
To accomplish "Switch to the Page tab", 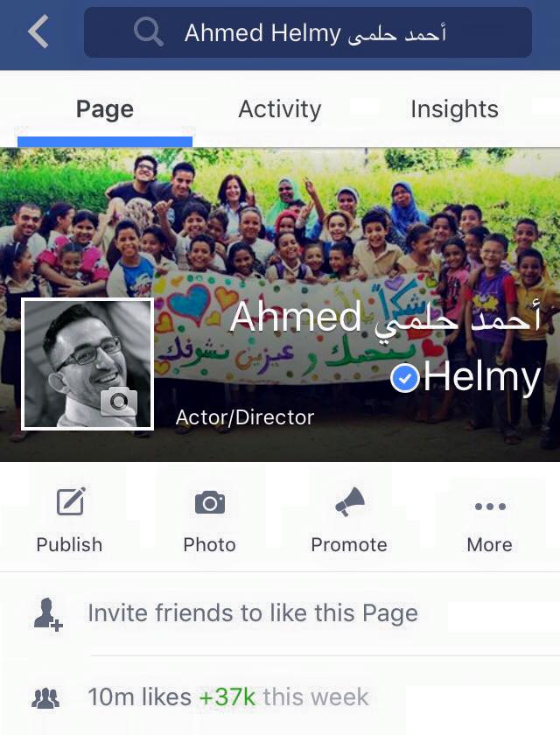I will click(x=105, y=109).
